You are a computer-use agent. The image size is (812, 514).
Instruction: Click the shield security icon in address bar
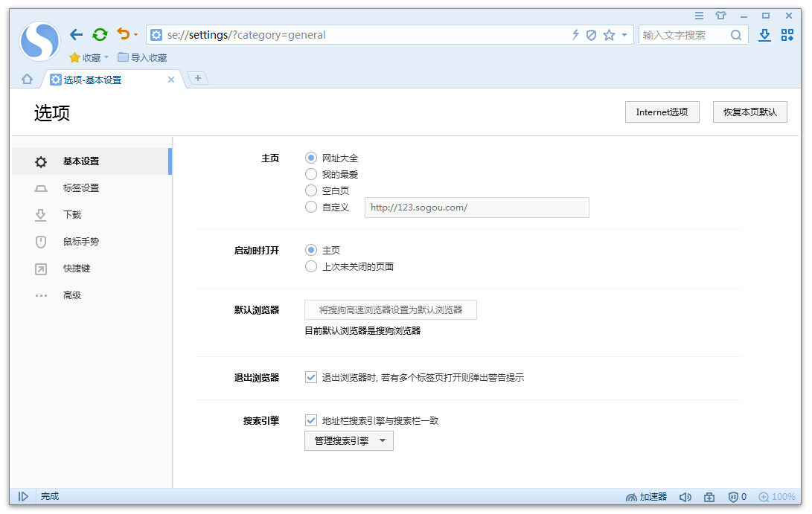click(592, 35)
